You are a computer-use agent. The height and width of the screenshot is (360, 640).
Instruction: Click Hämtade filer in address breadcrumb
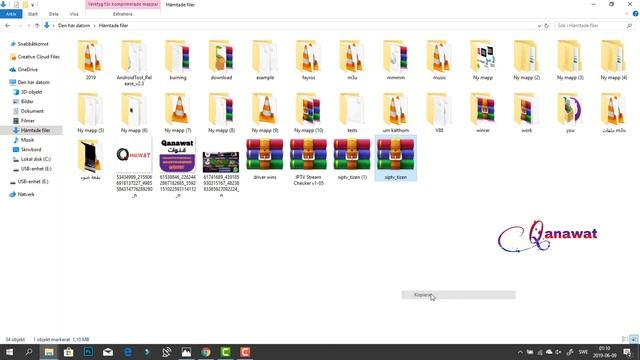(x=113, y=25)
